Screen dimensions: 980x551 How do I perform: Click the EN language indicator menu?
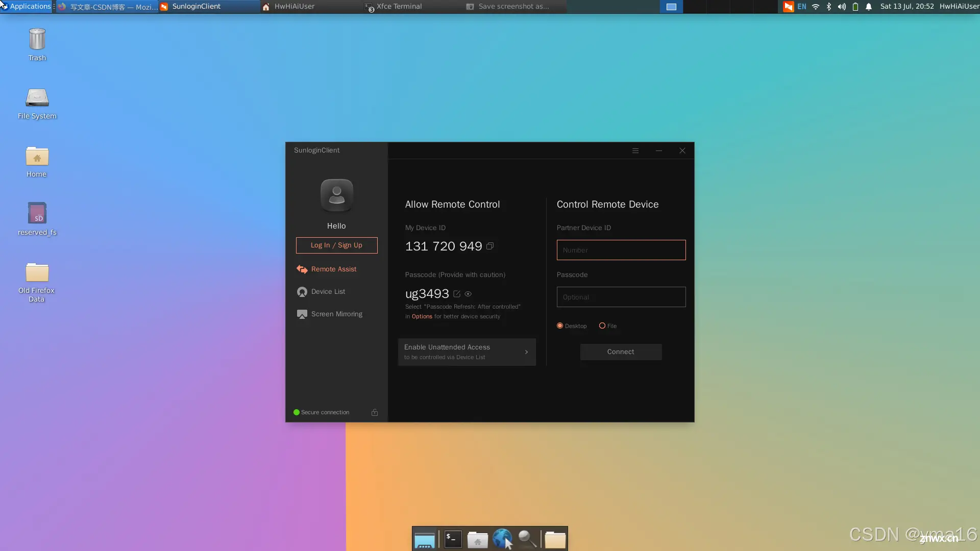pyautogui.click(x=802, y=6)
